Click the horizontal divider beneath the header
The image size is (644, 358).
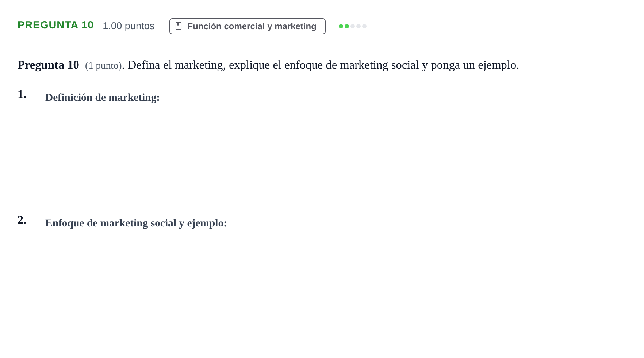[322, 42]
